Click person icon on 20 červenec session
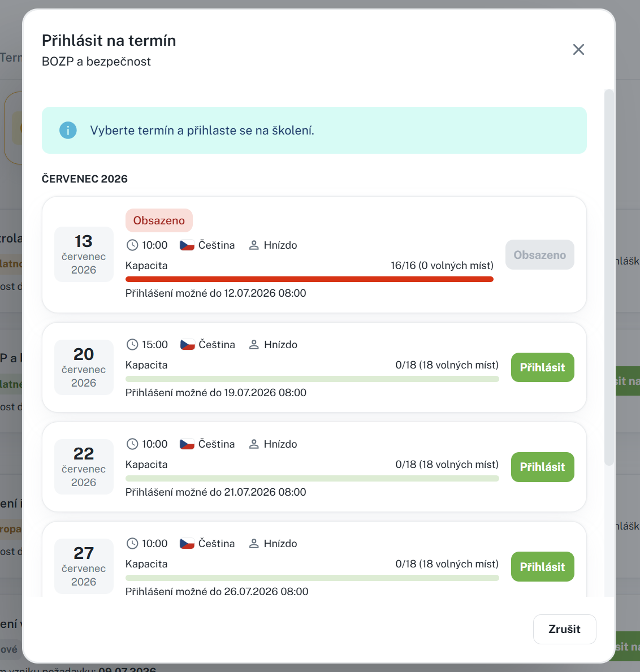 click(254, 345)
